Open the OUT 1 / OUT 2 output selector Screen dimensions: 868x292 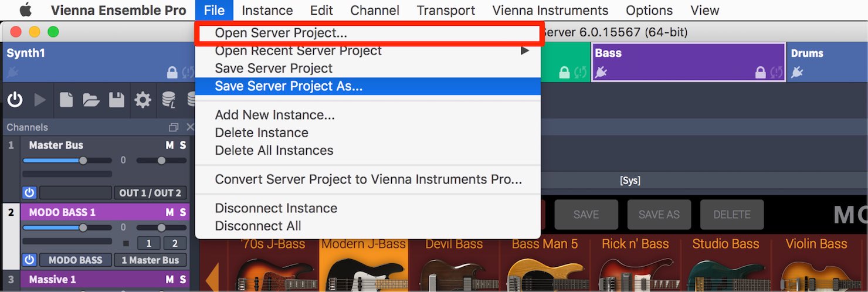[x=151, y=193]
